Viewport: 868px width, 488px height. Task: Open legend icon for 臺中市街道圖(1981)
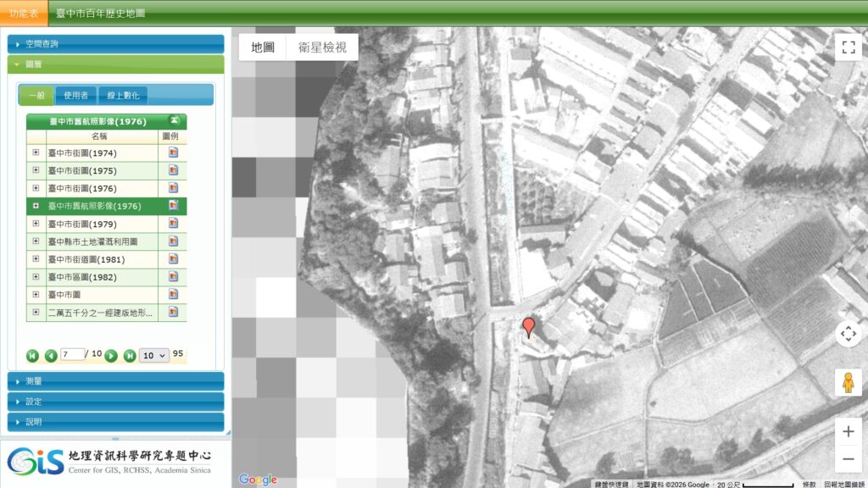(173, 258)
